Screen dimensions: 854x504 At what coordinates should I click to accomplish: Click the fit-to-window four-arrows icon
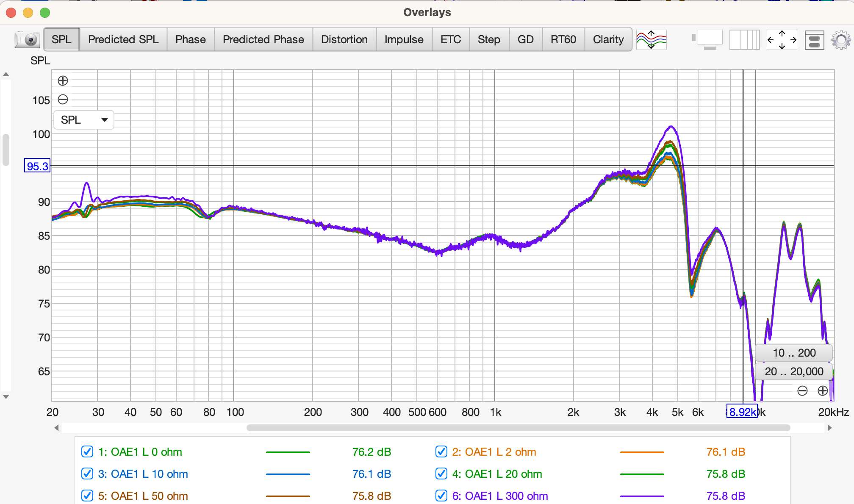coord(781,39)
